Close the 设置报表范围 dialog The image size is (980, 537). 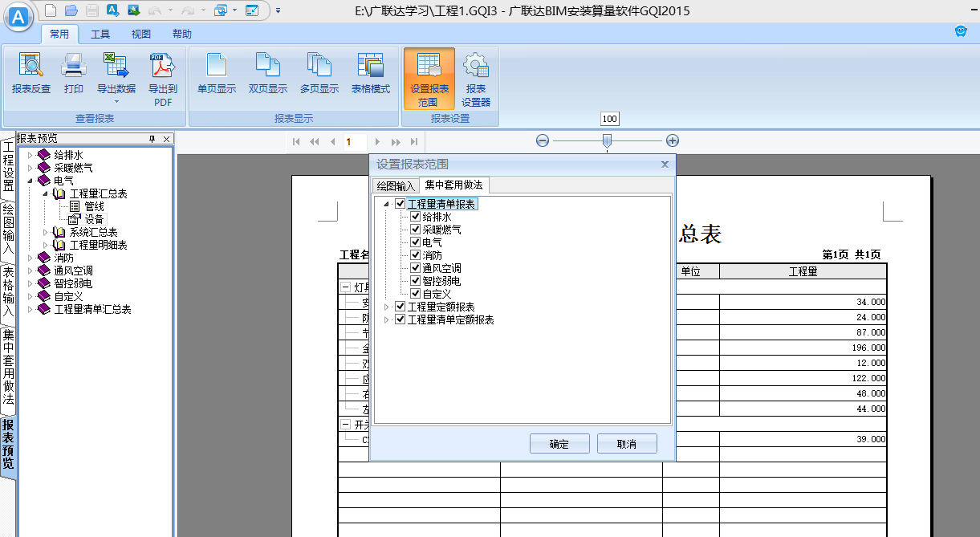tap(665, 164)
